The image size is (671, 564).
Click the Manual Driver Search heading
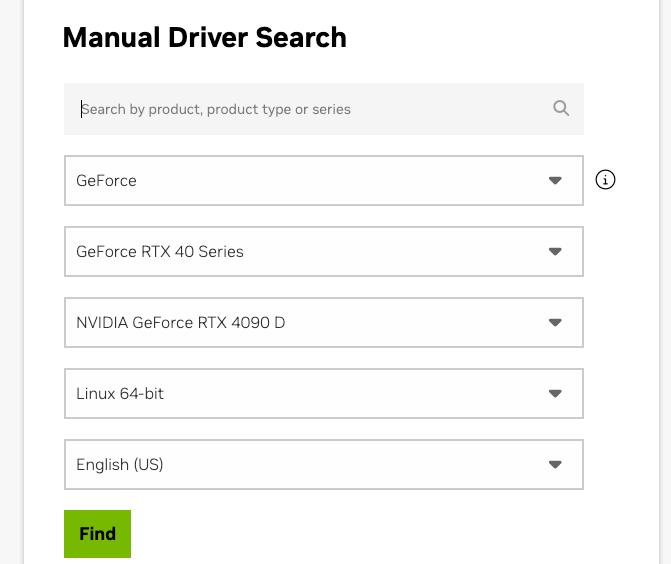(x=205, y=38)
